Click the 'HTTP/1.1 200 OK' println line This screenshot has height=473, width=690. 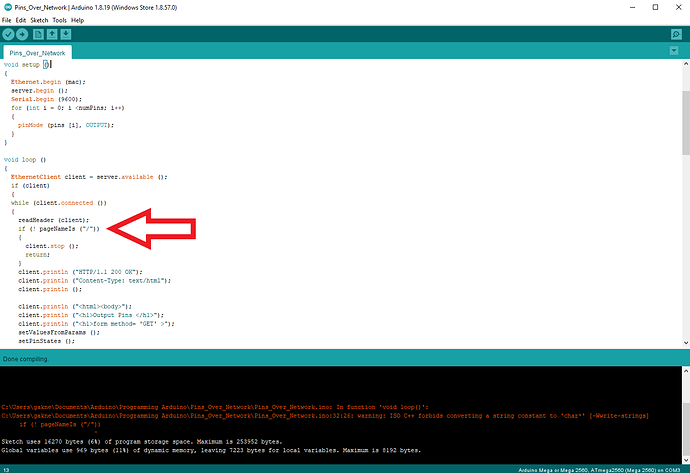pos(80,272)
